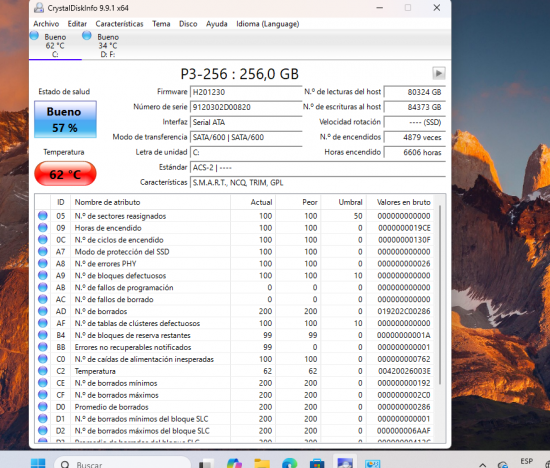Click the host reads value 80324 GB

pos(415,92)
